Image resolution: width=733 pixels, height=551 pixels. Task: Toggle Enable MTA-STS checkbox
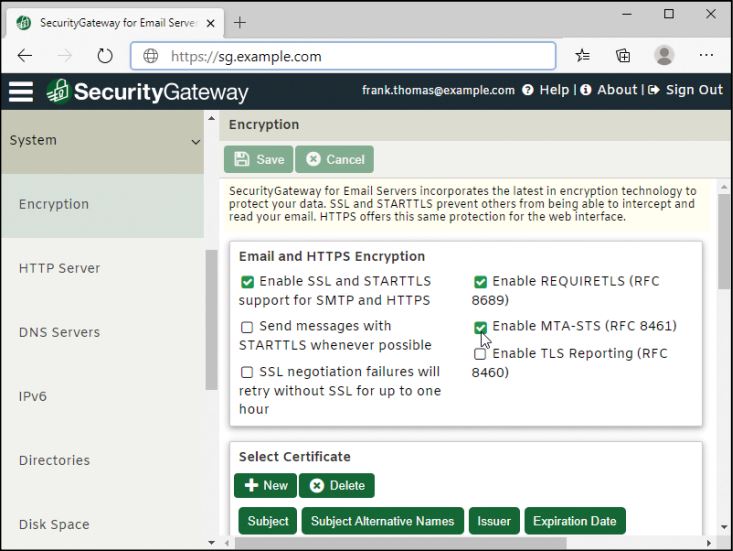click(480, 327)
